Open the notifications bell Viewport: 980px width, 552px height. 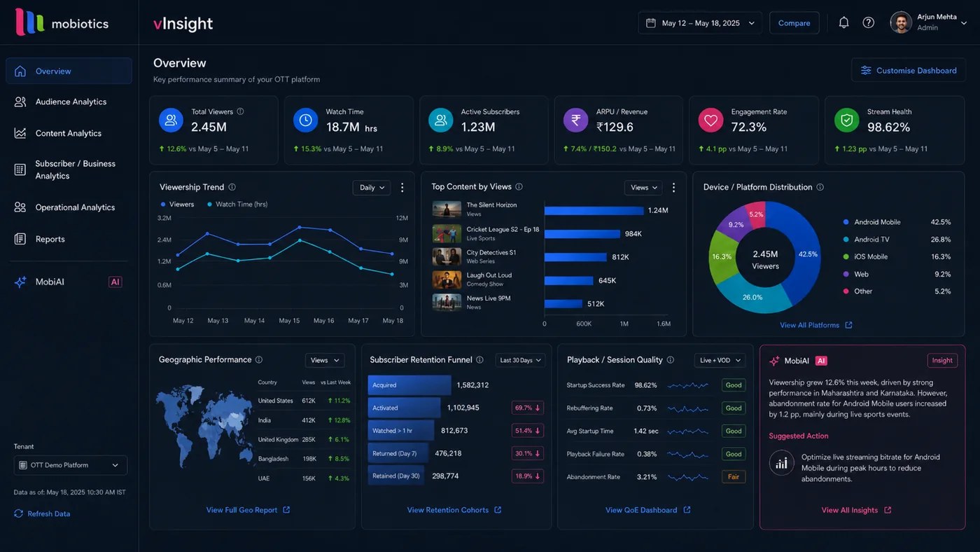843,23
